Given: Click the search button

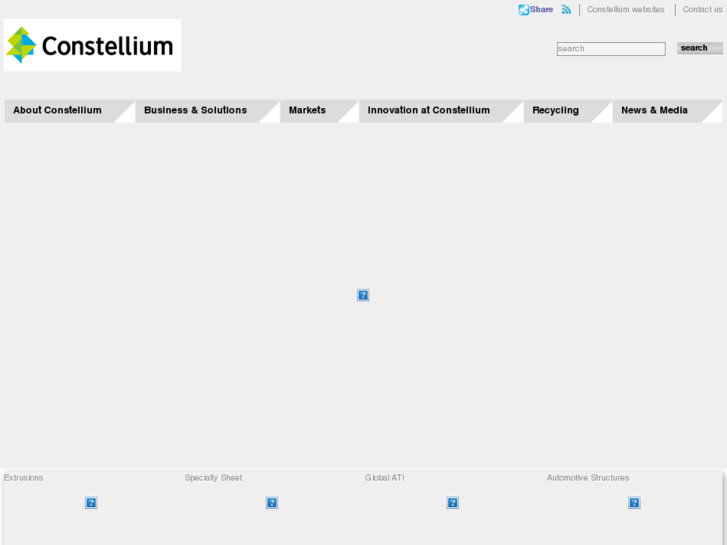Looking at the screenshot, I should 694,48.
